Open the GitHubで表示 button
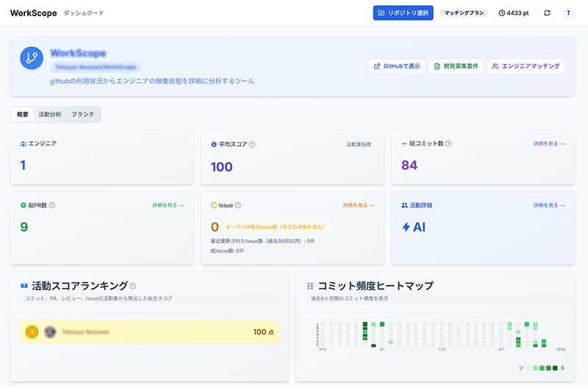588x387 pixels. tap(396, 66)
